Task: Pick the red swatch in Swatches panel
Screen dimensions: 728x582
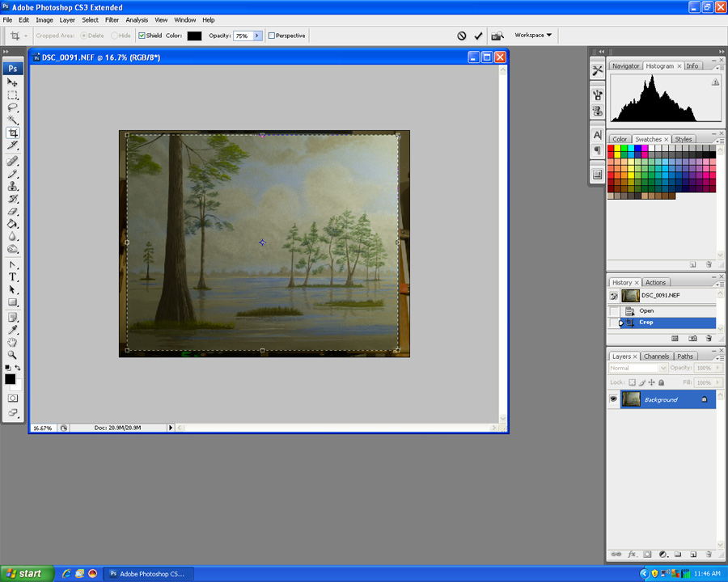Action: coord(611,148)
